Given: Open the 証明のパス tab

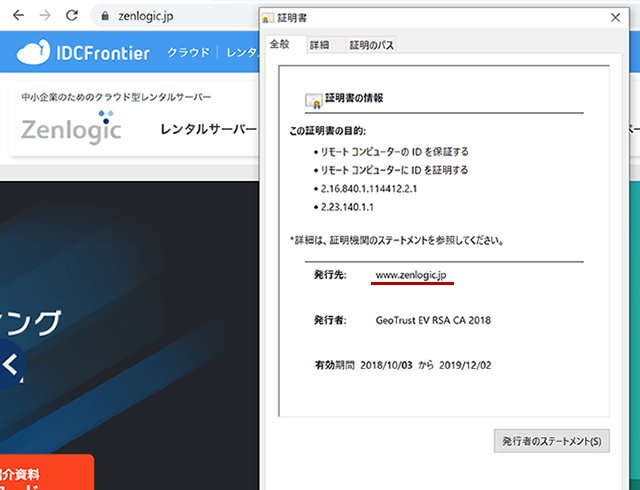Looking at the screenshot, I should point(369,45).
